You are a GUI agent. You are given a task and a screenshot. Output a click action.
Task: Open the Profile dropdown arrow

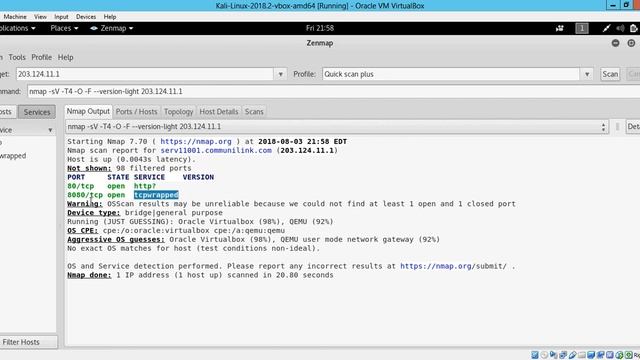587,74
